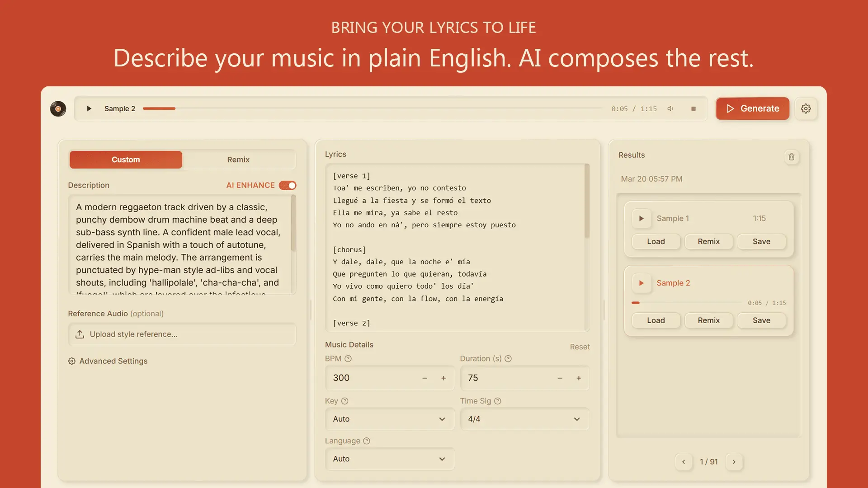The height and width of the screenshot is (488, 868).
Task: Click the 1 / 91 page indicator
Action: 709,462
